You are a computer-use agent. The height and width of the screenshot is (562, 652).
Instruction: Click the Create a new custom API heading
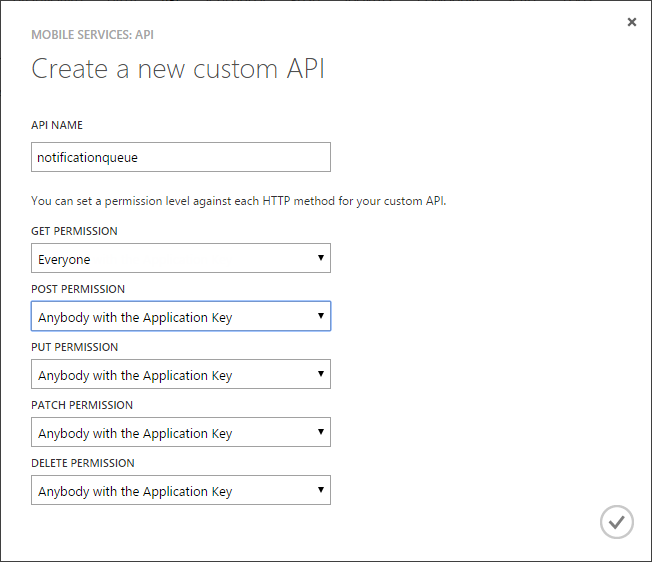tap(178, 69)
